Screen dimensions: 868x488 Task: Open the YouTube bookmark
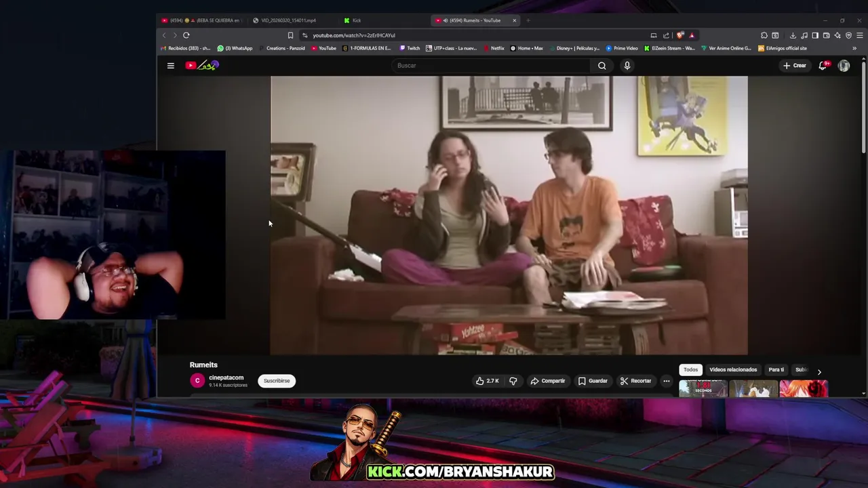323,48
